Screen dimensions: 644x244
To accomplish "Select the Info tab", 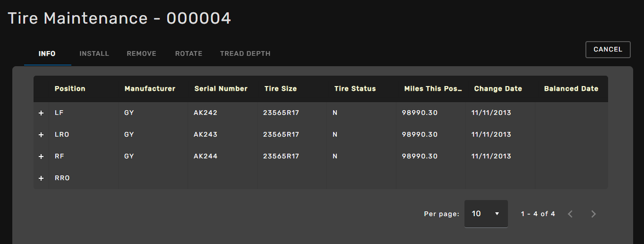I will (x=47, y=53).
